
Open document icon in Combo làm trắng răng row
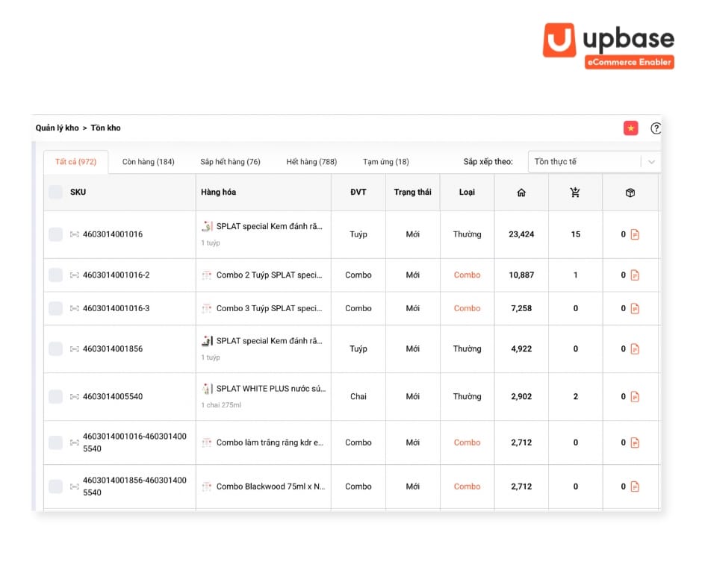(x=635, y=442)
